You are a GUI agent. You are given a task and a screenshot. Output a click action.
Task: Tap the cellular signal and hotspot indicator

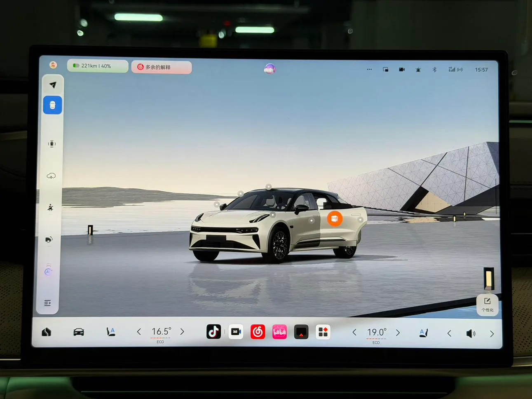[x=455, y=70]
